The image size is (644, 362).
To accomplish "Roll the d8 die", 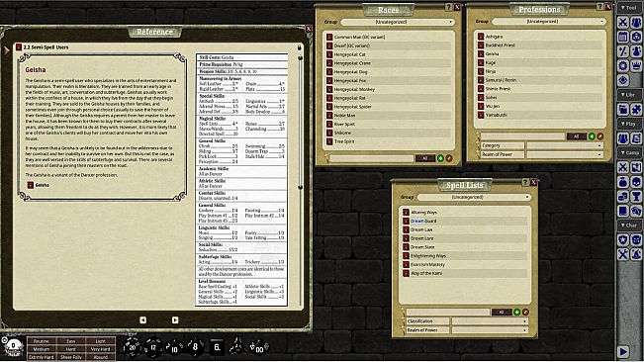I will [195, 347].
